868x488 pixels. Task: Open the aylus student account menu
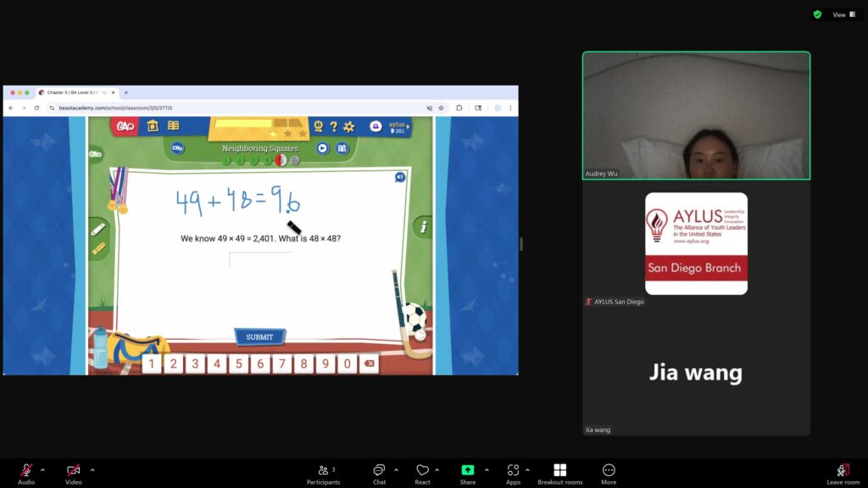[x=398, y=127]
